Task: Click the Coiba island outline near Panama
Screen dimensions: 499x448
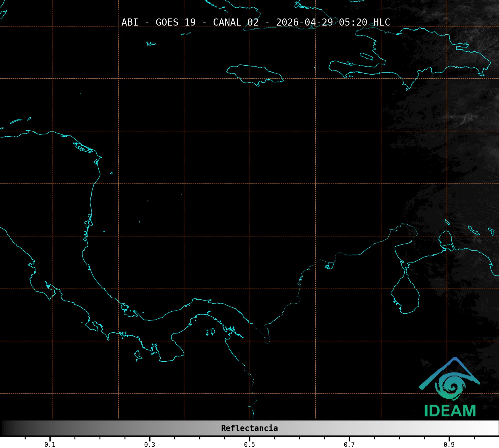Action: coord(138,355)
